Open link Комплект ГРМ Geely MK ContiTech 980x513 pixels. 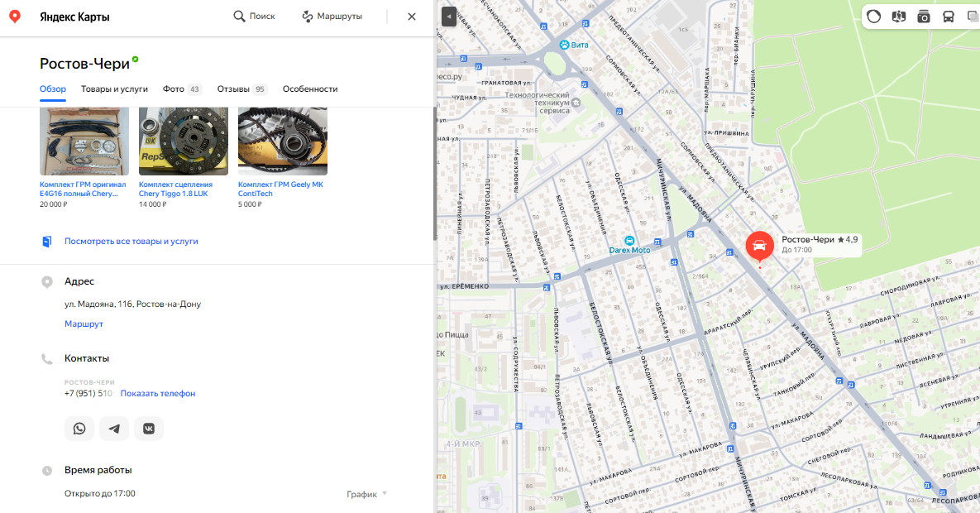coord(280,189)
